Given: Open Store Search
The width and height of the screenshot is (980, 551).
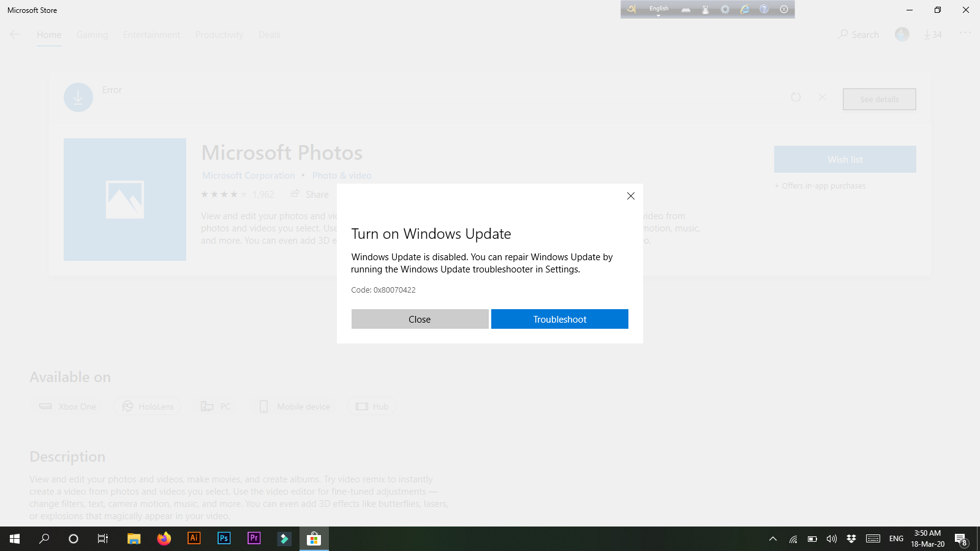Looking at the screenshot, I should (859, 35).
